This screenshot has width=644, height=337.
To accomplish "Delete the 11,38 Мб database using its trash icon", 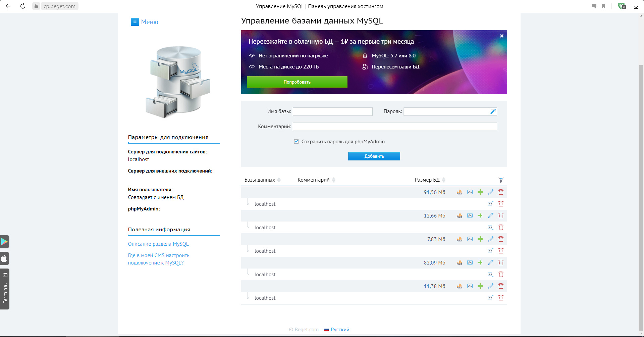I will tap(501, 286).
